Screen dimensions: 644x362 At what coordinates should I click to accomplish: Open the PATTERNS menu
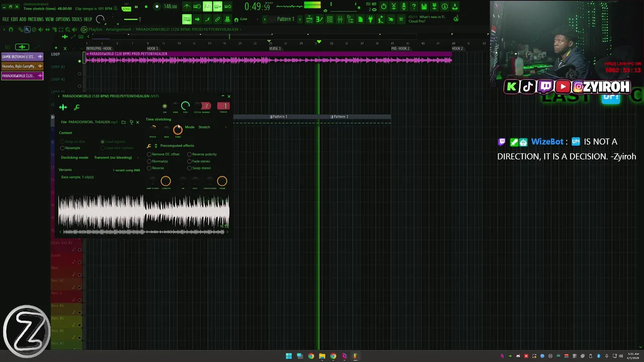coord(36,19)
